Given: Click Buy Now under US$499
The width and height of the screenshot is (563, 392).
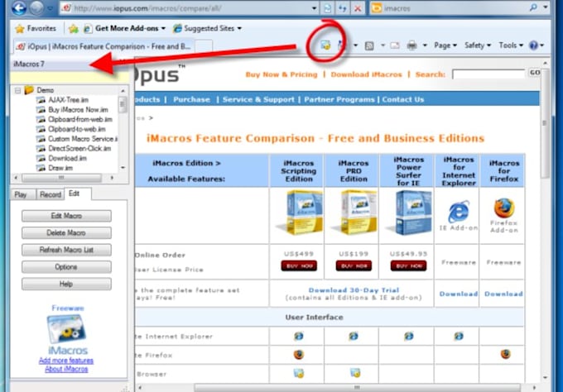Looking at the screenshot, I should point(299,265).
